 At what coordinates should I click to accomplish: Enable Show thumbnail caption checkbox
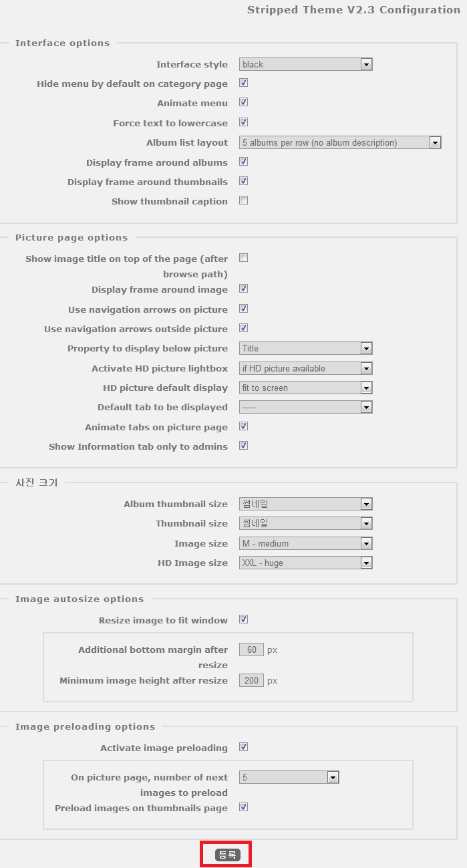(x=244, y=200)
